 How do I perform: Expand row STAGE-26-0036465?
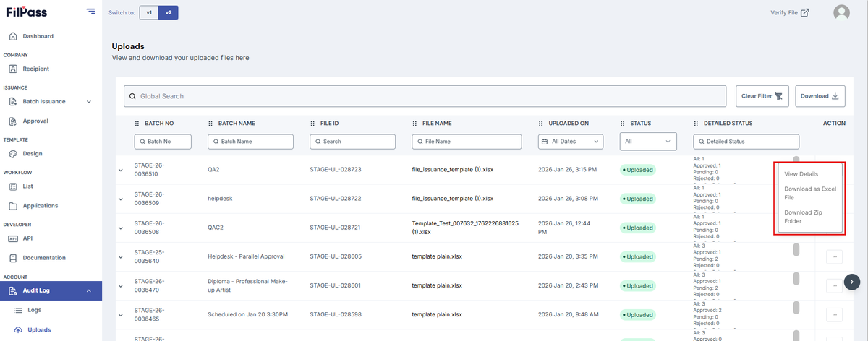click(121, 314)
